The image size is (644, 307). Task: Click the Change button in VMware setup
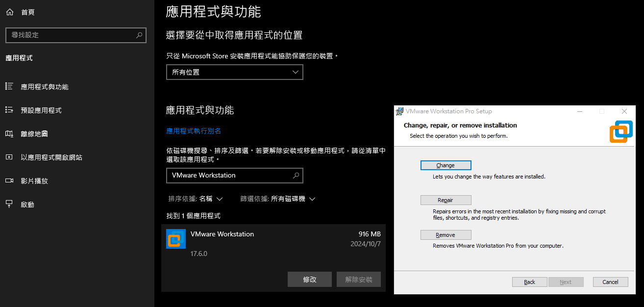click(x=446, y=165)
